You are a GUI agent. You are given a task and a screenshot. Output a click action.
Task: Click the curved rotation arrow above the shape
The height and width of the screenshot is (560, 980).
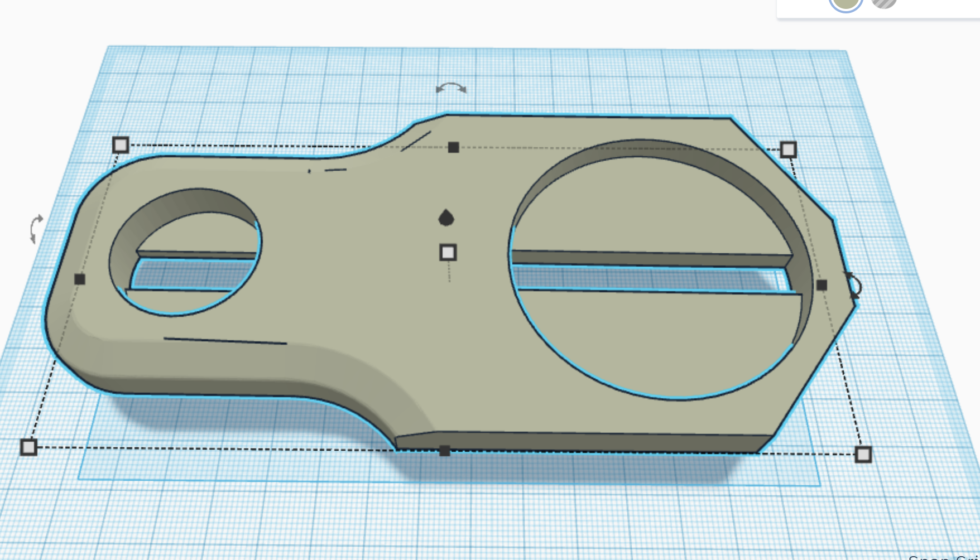click(451, 88)
